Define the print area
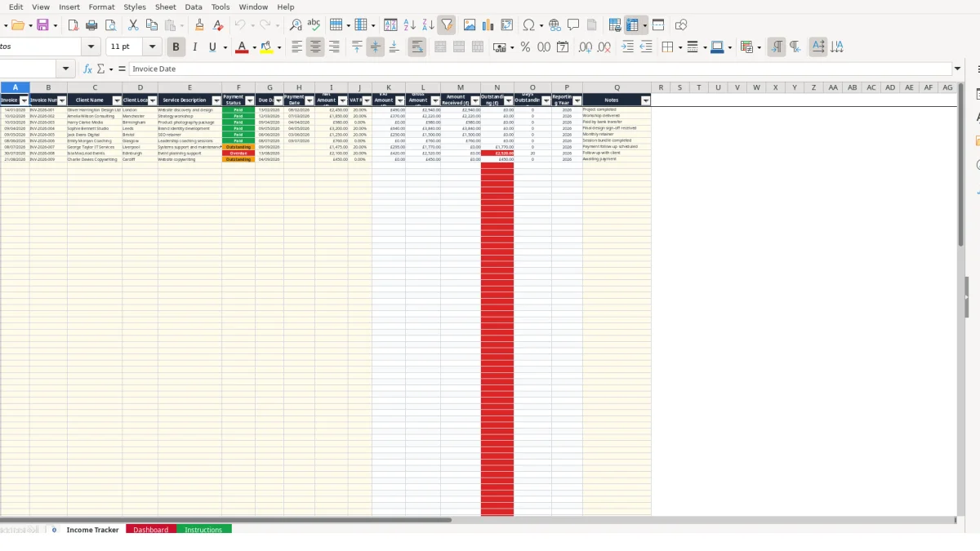980x551 pixels. click(615, 25)
